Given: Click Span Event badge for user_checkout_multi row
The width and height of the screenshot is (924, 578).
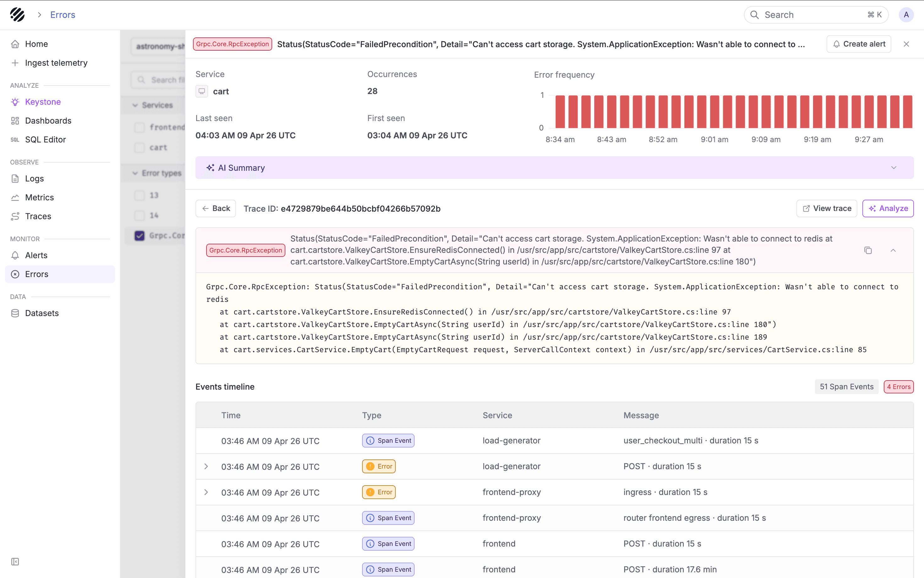Looking at the screenshot, I should 388,440.
